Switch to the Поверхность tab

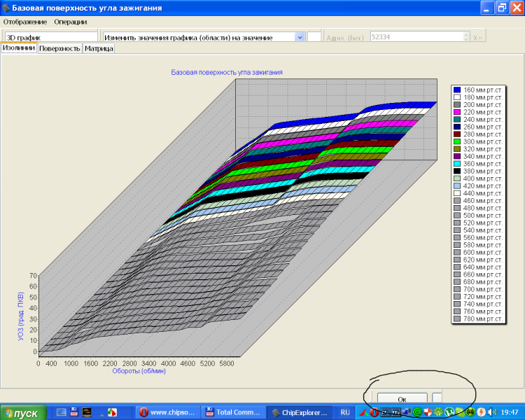point(59,49)
